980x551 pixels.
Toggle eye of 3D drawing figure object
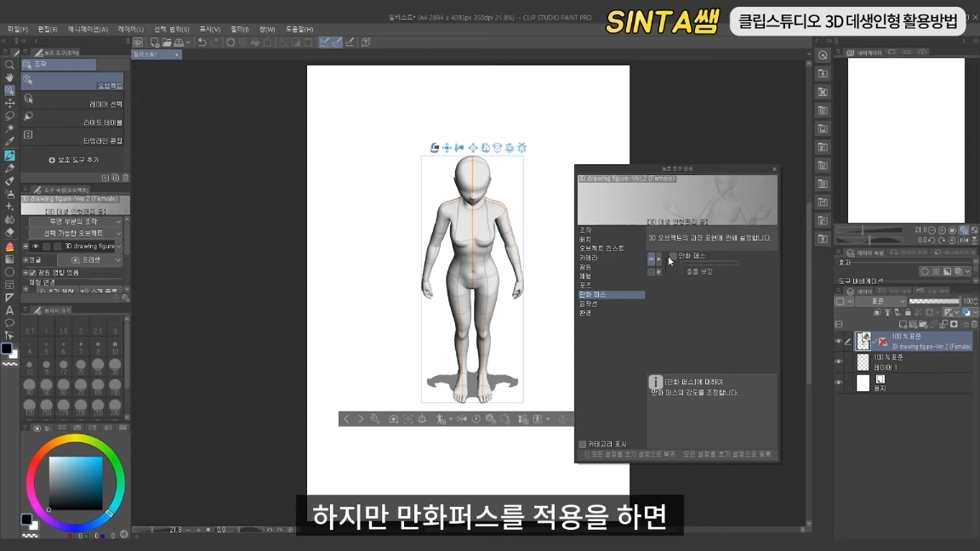[x=36, y=246]
